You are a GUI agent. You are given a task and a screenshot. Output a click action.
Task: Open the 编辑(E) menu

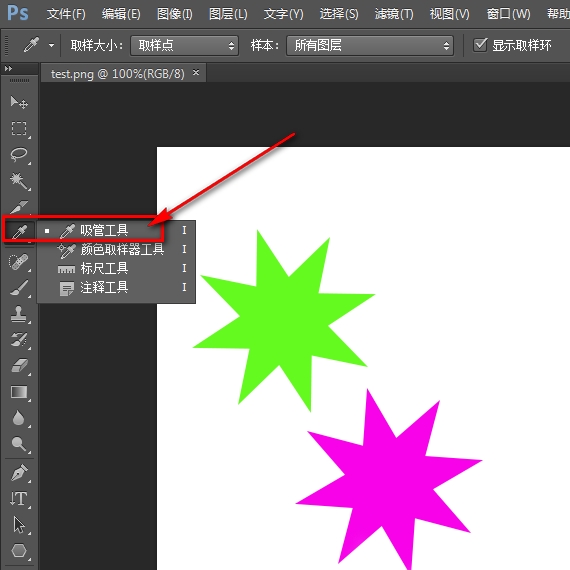121,14
